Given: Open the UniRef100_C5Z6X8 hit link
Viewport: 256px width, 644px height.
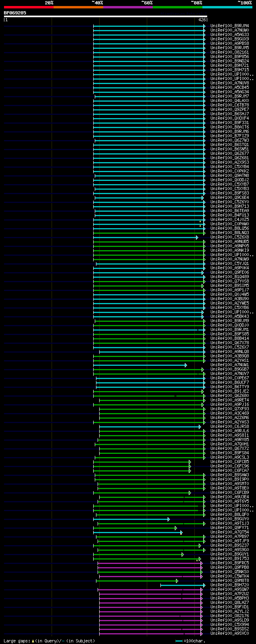Looking at the screenshot, I should [x=230, y=237].
